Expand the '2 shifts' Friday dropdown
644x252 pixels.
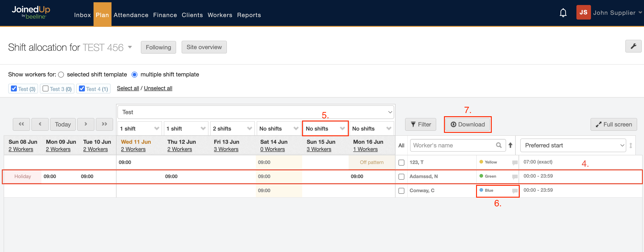(232, 129)
